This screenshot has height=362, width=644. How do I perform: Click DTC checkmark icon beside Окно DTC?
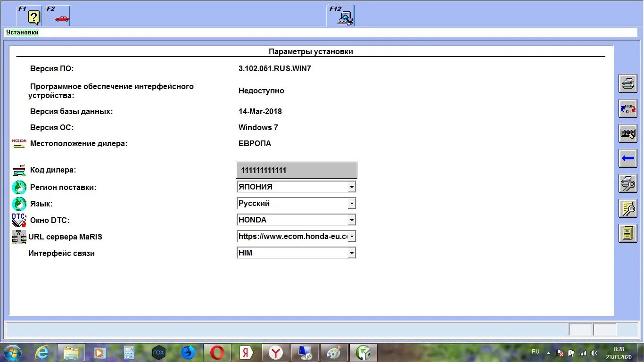click(x=19, y=220)
